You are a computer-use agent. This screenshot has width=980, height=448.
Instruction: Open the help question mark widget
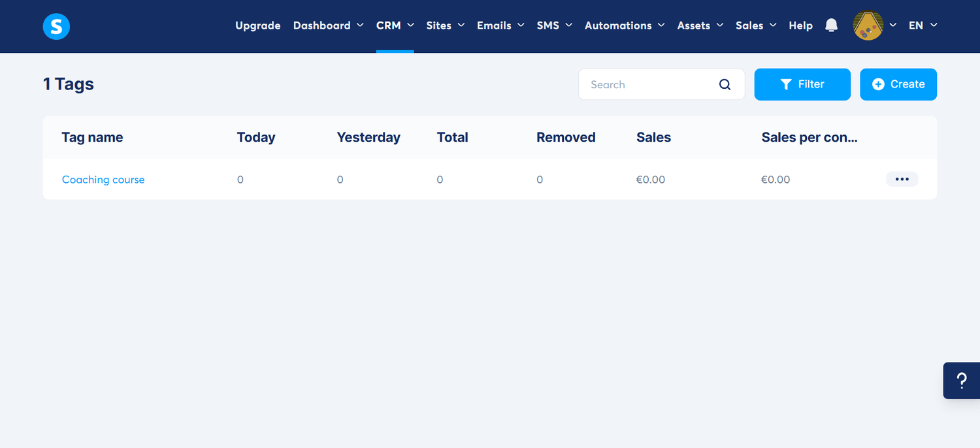click(962, 380)
